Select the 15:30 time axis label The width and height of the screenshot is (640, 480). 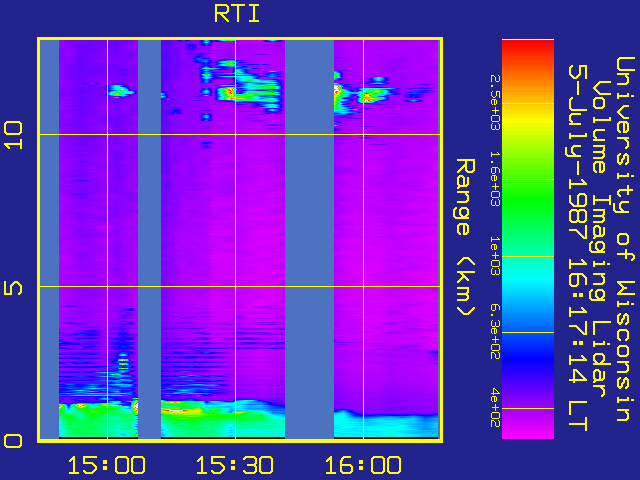pyautogui.click(x=235, y=465)
